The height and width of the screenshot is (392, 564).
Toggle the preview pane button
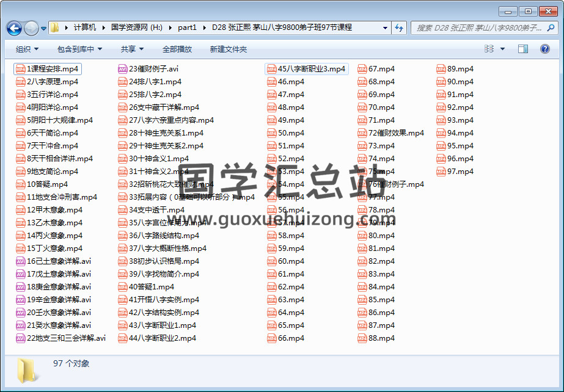click(523, 49)
